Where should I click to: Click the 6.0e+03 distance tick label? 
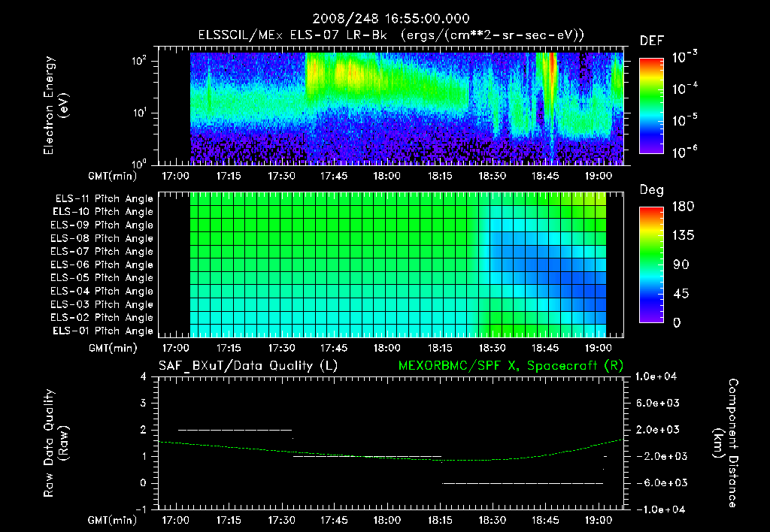click(x=658, y=403)
